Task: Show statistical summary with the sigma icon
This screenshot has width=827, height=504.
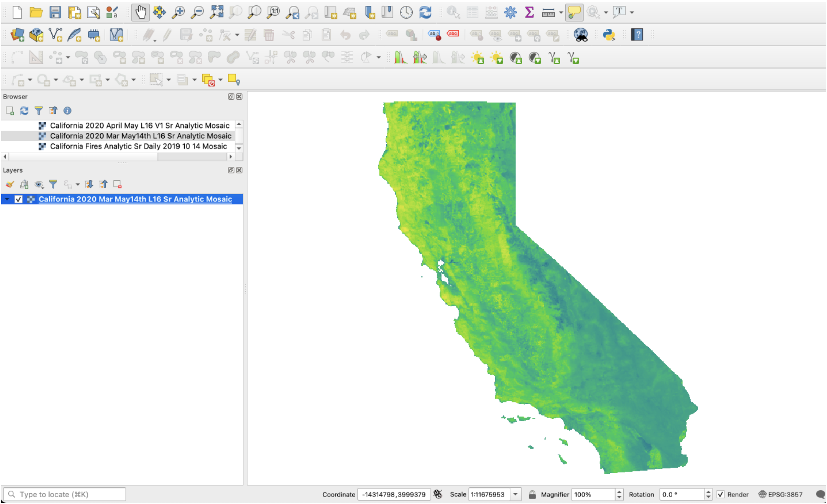Action: pos(529,12)
